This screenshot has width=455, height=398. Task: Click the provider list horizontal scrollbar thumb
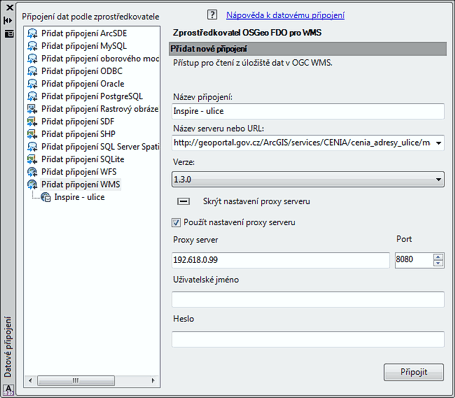[76, 380]
